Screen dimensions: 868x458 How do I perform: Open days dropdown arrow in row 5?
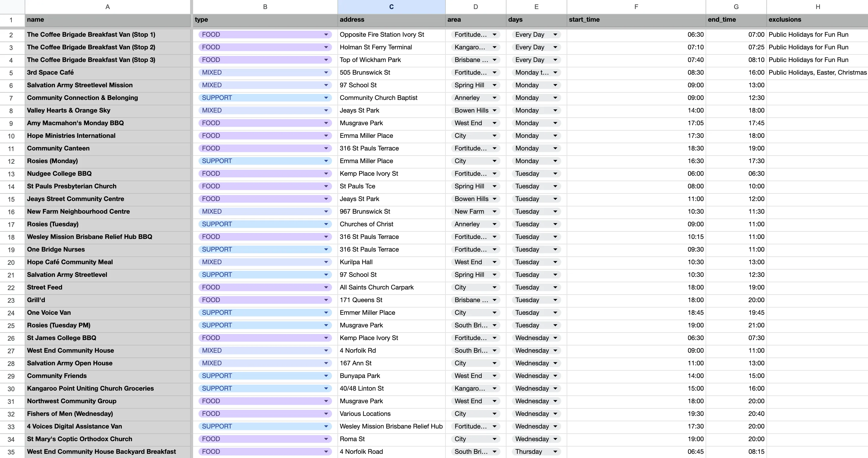555,73
